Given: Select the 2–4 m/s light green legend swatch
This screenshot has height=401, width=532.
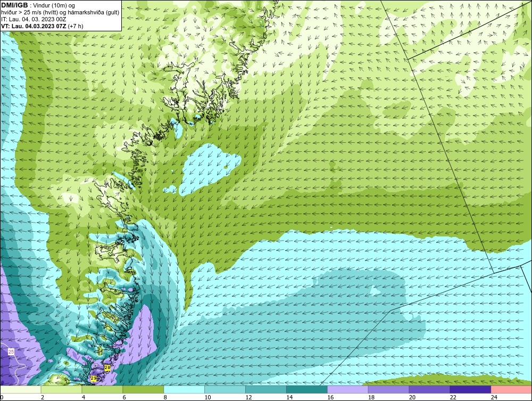Looking at the screenshot, I should [x=61, y=389].
